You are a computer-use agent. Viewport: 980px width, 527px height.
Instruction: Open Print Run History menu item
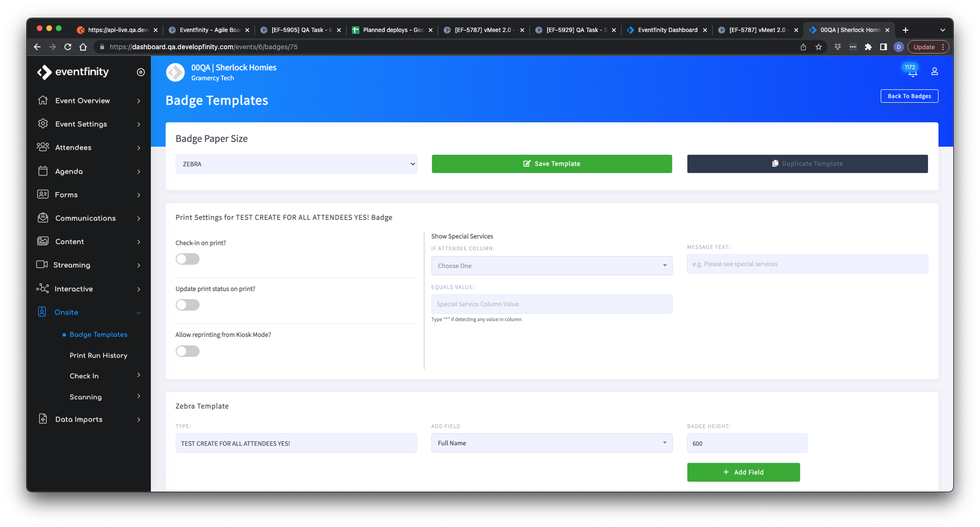[98, 355]
